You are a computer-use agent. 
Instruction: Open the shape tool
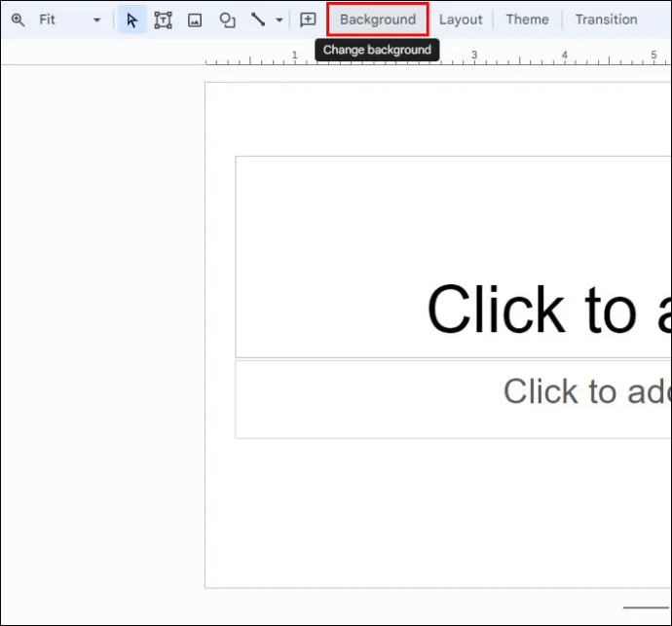227,19
